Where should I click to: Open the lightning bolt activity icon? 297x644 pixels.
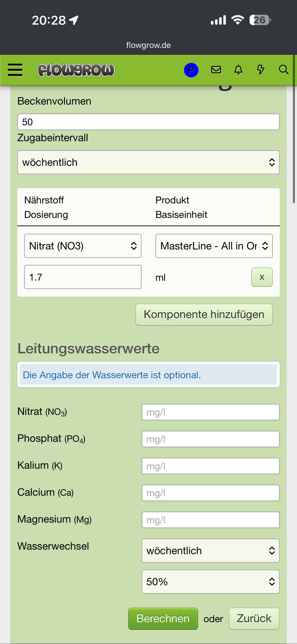tap(260, 70)
